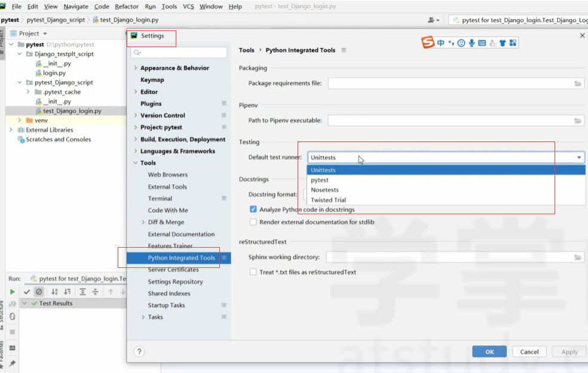Image resolution: width=588 pixels, height=373 pixels.
Task: Open Sogou soft keyboard icon
Action: coord(482,43)
